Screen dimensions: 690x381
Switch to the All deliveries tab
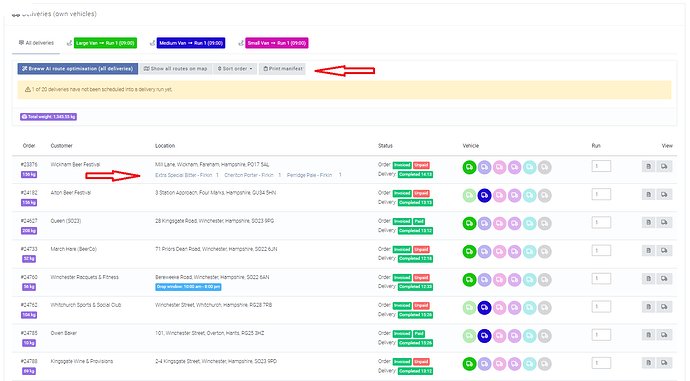pos(36,43)
